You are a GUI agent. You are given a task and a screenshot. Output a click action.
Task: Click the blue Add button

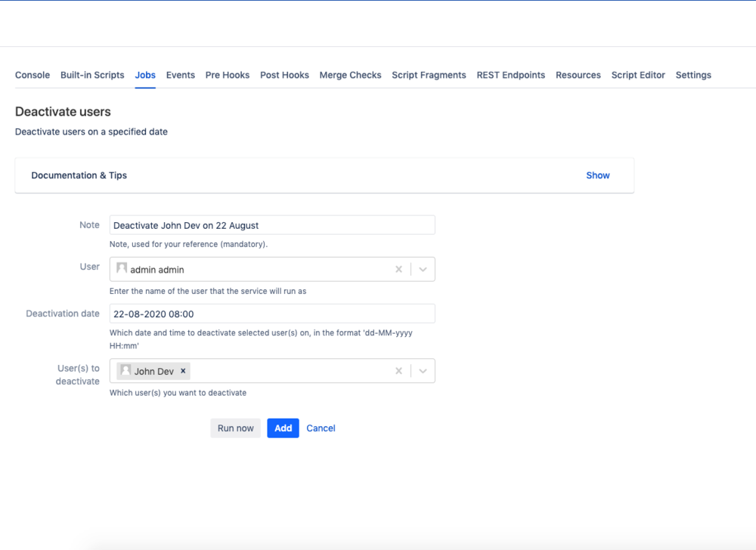click(x=283, y=428)
